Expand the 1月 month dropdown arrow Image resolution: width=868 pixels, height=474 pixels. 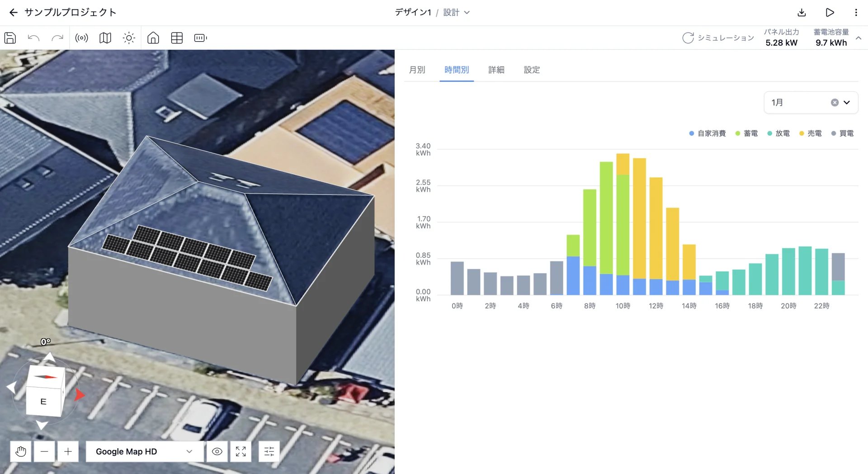click(847, 103)
